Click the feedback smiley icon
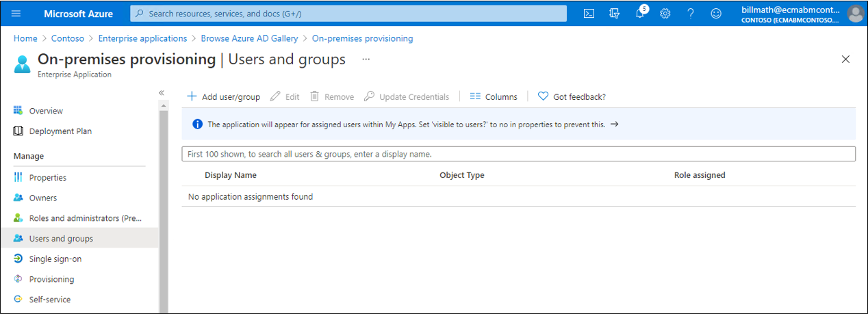The width and height of the screenshot is (868, 314). coord(716,14)
